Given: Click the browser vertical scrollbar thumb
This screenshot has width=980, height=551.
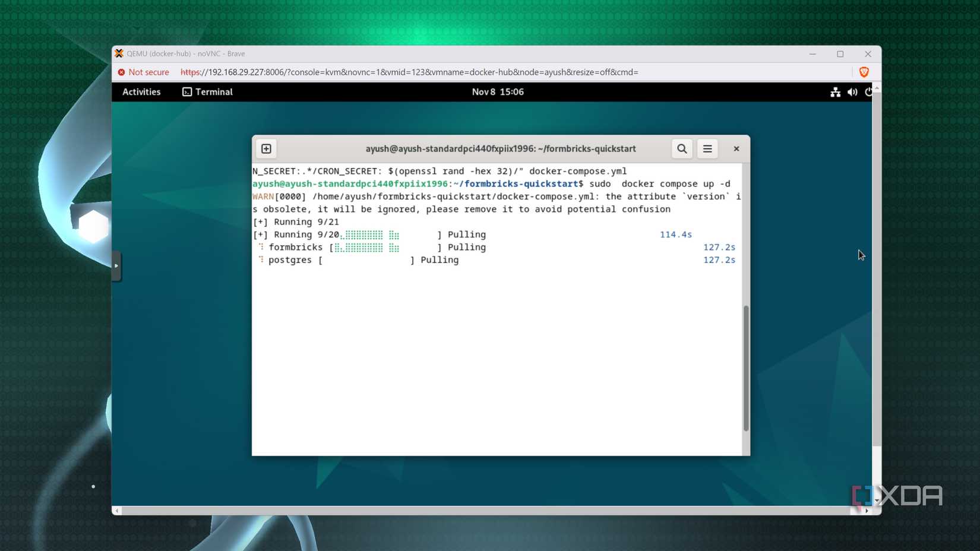Looking at the screenshot, I should 877,268.
